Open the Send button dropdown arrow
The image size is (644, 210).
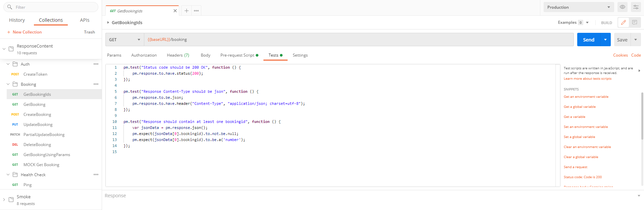coord(605,40)
